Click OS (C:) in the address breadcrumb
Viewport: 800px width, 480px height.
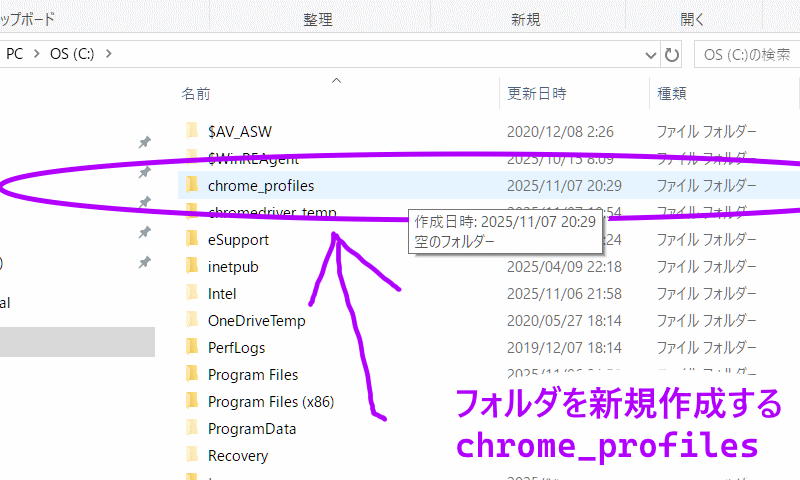(x=72, y=53)
